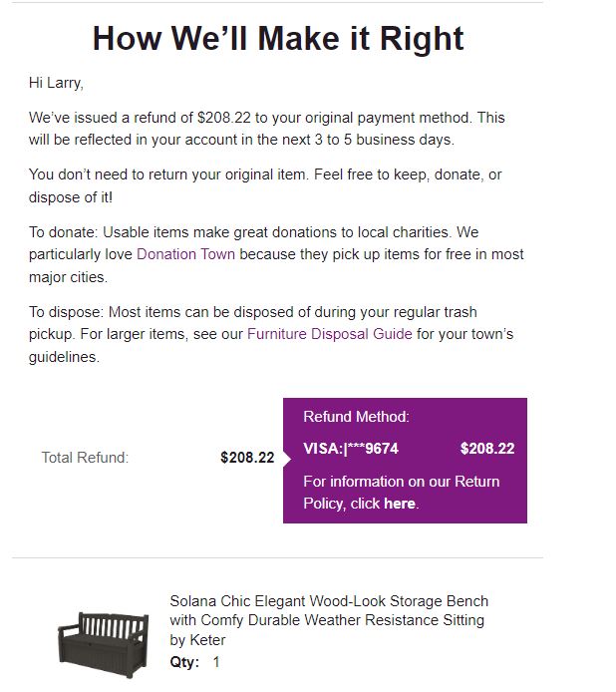Click the Total Refund label
Image resolution: width=616 pixels, height=692 pixels.
pyautogui.click(x=85, y=458)
